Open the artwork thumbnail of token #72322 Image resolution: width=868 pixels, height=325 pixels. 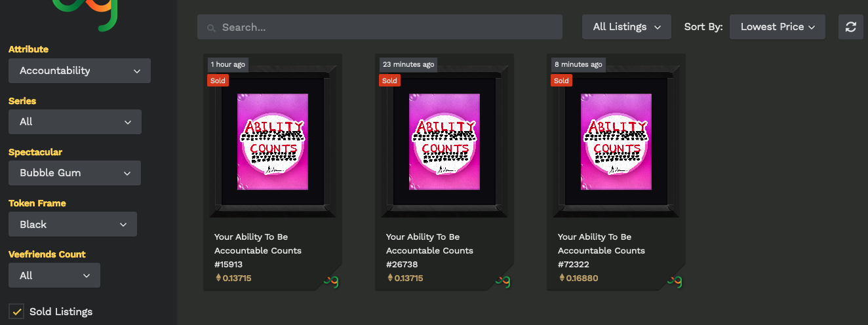616,142
